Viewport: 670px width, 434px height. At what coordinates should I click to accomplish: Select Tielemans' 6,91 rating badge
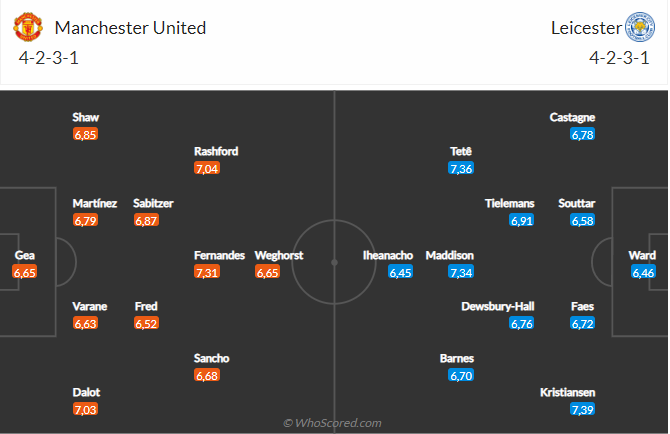[x=521, y=220]
